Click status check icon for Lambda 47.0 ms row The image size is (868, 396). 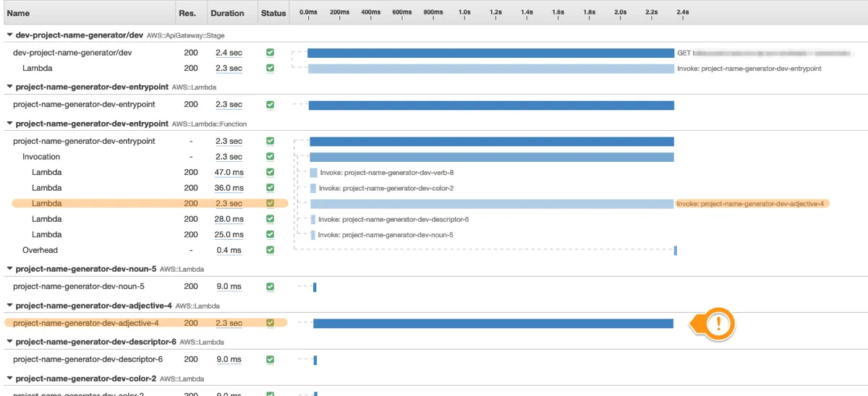click(270, 173)
